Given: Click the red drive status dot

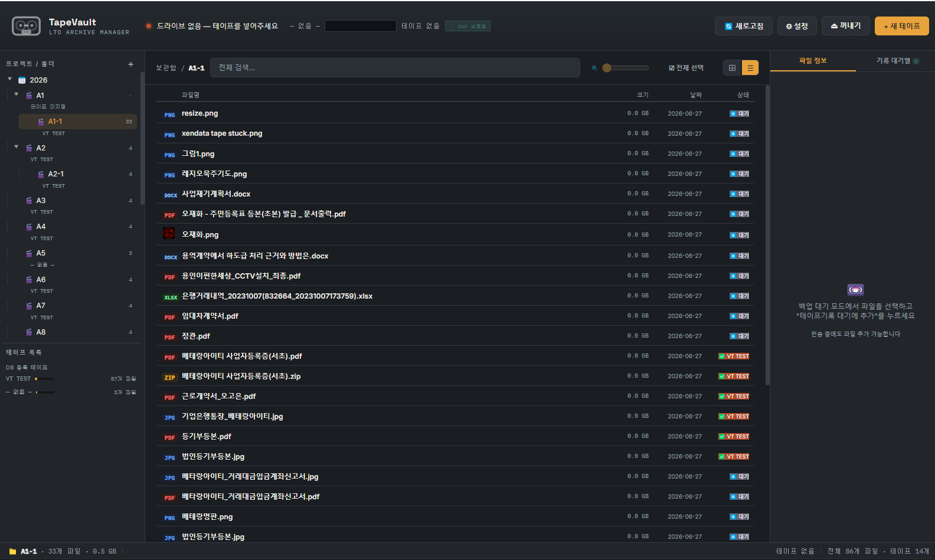Looking at the screenshot, I should [x=149, y=26].
